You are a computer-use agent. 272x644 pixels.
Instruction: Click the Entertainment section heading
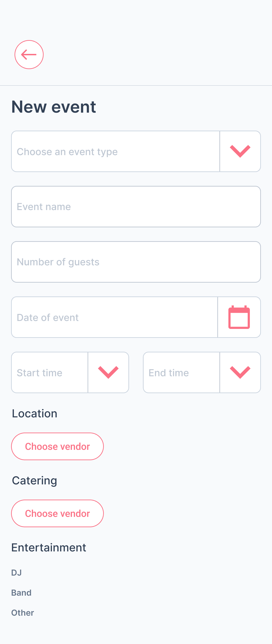click(x=49, y=547)
